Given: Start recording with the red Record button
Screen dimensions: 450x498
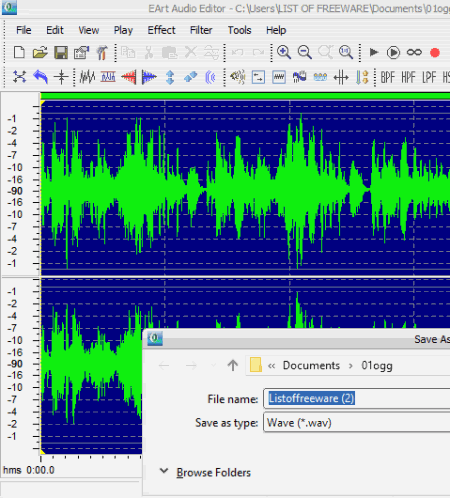Looking at the screenshot, I should (x=435, y=53).
